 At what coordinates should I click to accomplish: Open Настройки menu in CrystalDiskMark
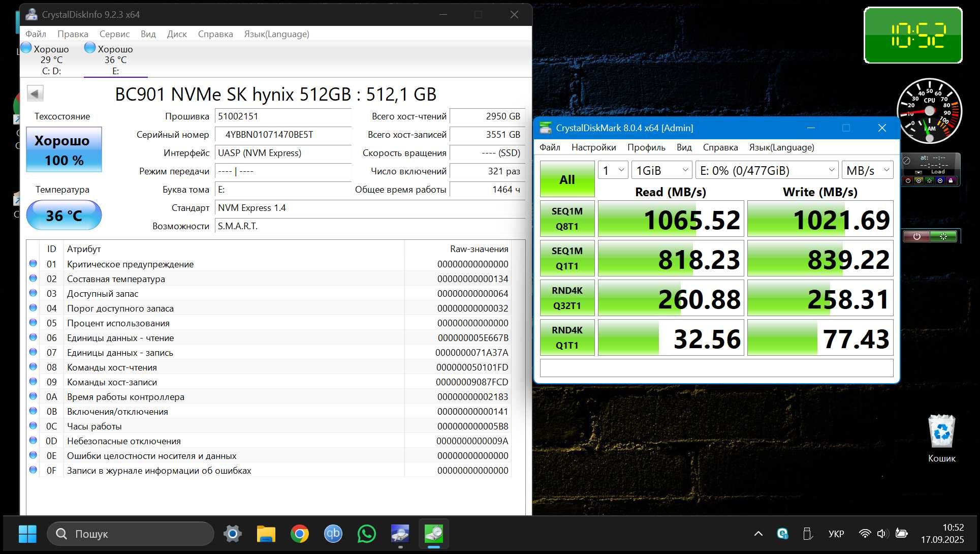pyautogui.click(x=593, y=147)
